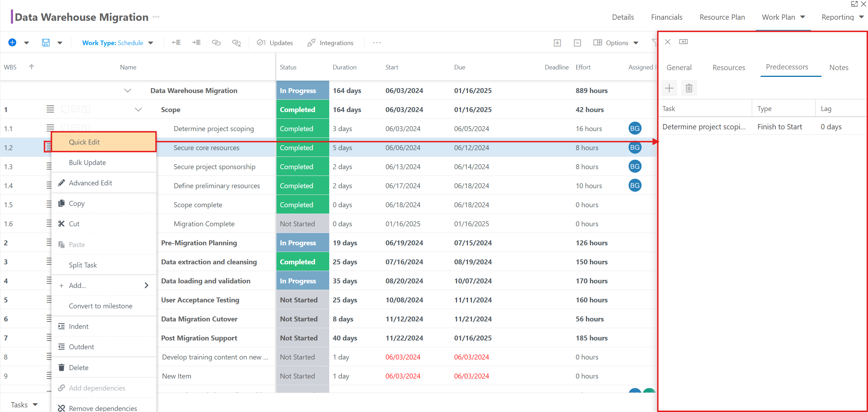Select Outdent in context menu
The image size is (868, 412).
point(104,347)
